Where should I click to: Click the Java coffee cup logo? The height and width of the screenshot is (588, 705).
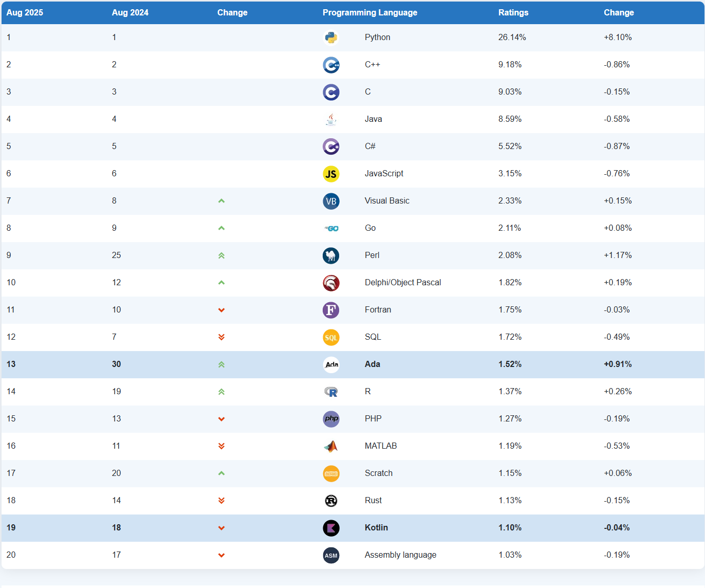[x=331, y=119]
